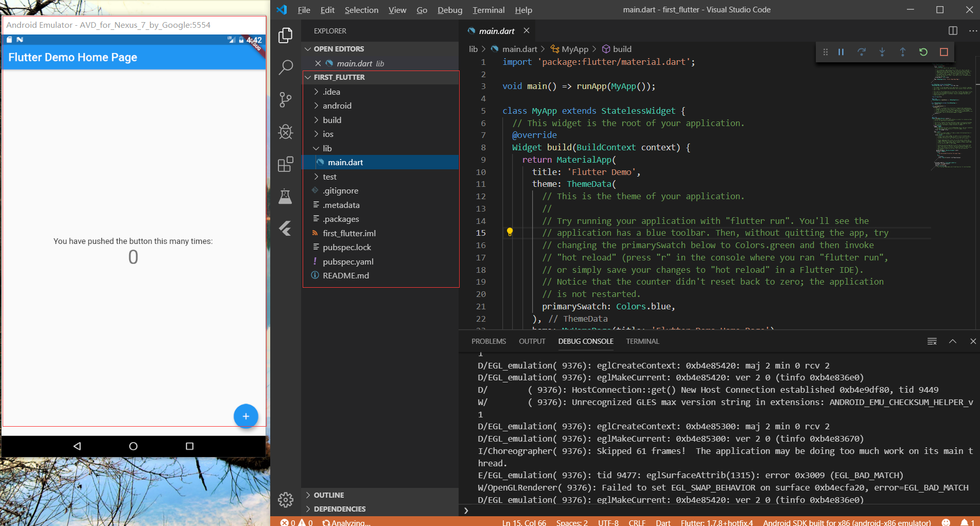Image resolution: width=980 pixels, height=526 pixels.
Task: Close the bottom panel
Action: pos(973,341)
